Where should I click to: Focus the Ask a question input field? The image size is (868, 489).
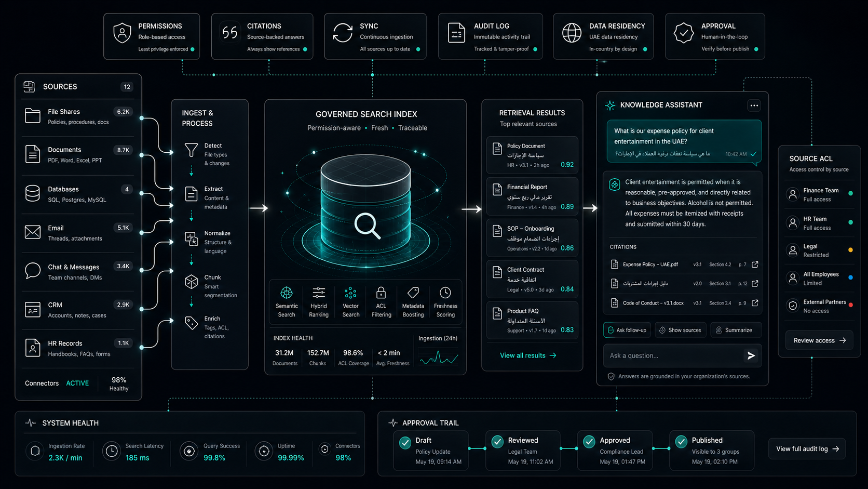[x=682, y=355]
